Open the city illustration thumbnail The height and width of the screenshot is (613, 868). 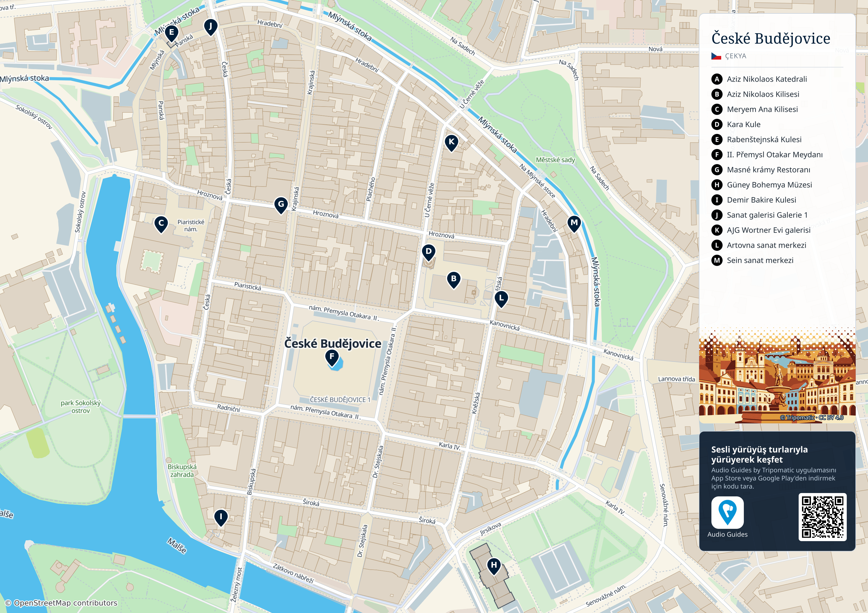(777, 375)
